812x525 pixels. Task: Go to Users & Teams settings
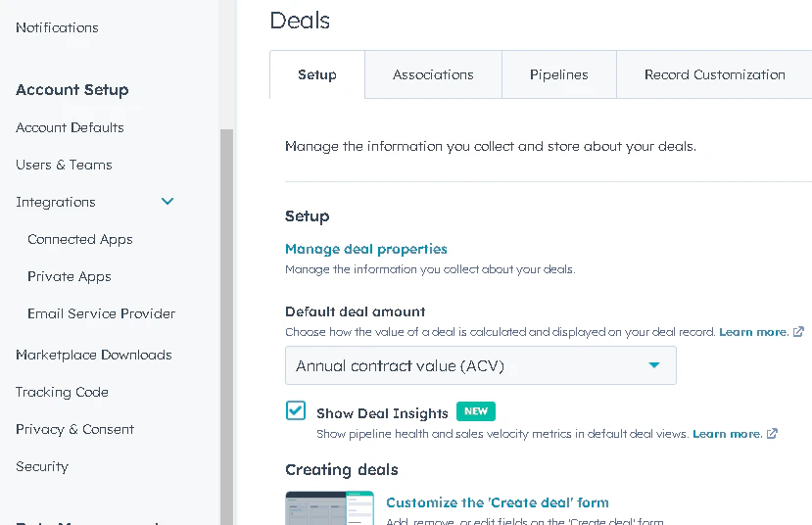click(64, 165)
